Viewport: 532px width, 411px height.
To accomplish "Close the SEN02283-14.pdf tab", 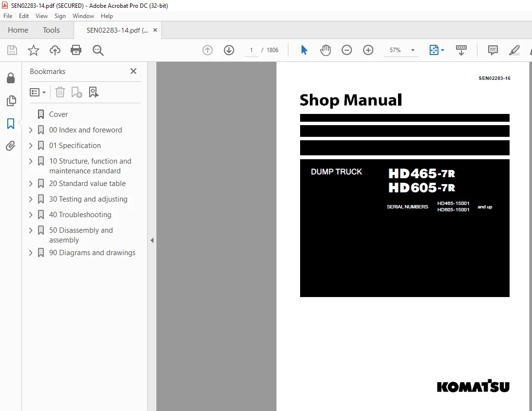I will (x=155, y=30).
